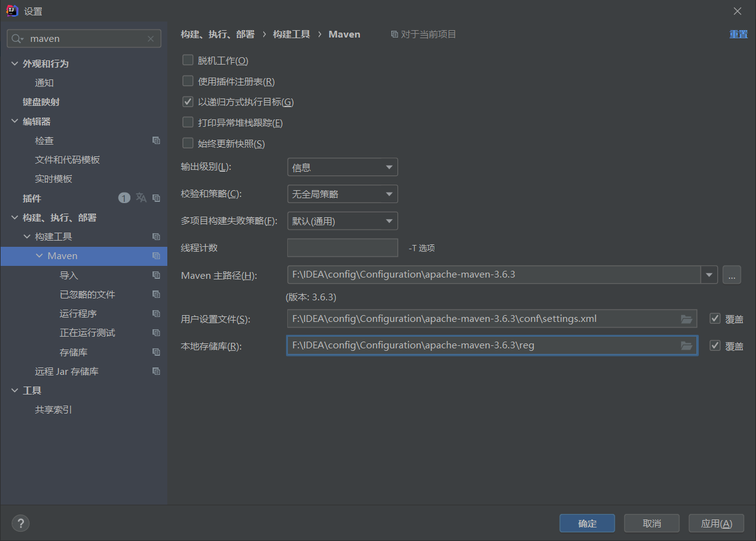
Task: Close the 设置 dialog
Action: [x=738, y=11]
